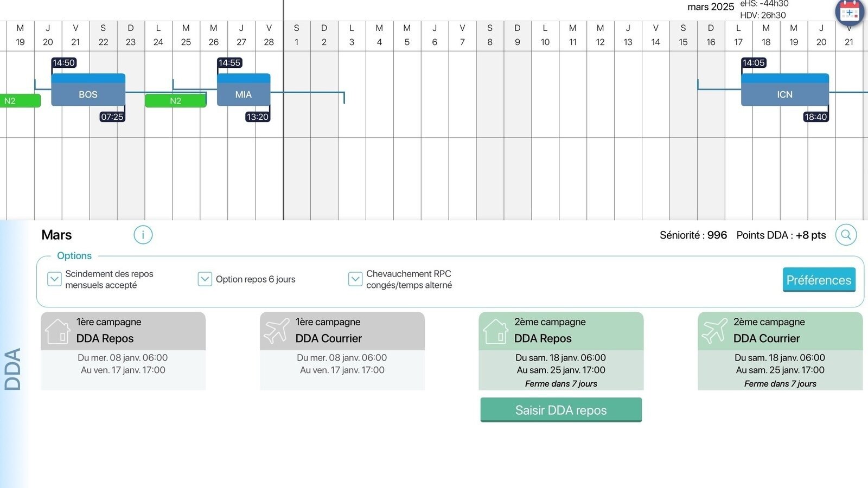Toggle Chevauchement RPC congés/temps alterné
The height and width of the screenshot is (488, 868).
click(355, 279)
